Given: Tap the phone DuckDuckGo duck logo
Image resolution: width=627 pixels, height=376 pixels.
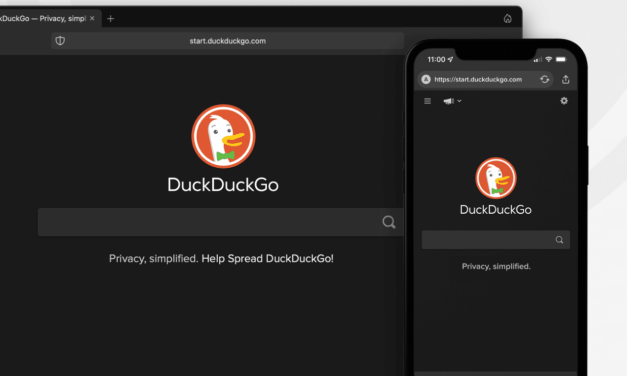Looking at the screenshot, I should [496, 178].
